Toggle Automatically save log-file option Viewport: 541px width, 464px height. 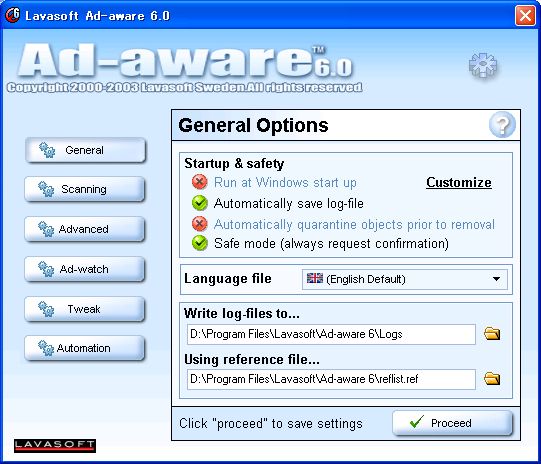[200, 203]
